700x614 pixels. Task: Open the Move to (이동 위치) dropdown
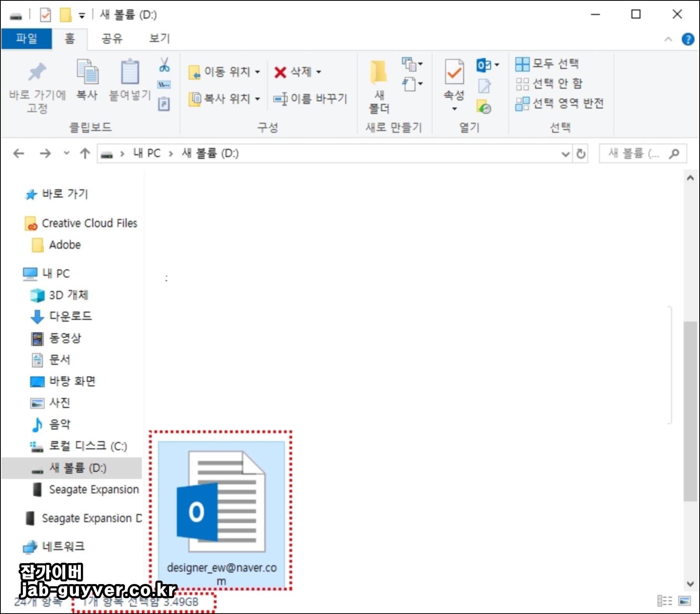tap(224, 72)
